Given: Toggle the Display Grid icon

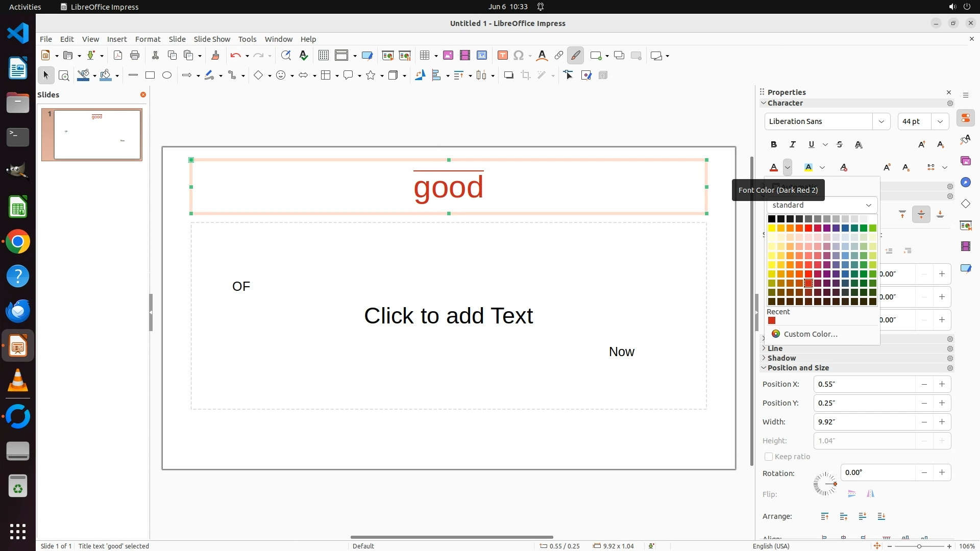Looking at the screenshot, I should (x=323, y=56).
